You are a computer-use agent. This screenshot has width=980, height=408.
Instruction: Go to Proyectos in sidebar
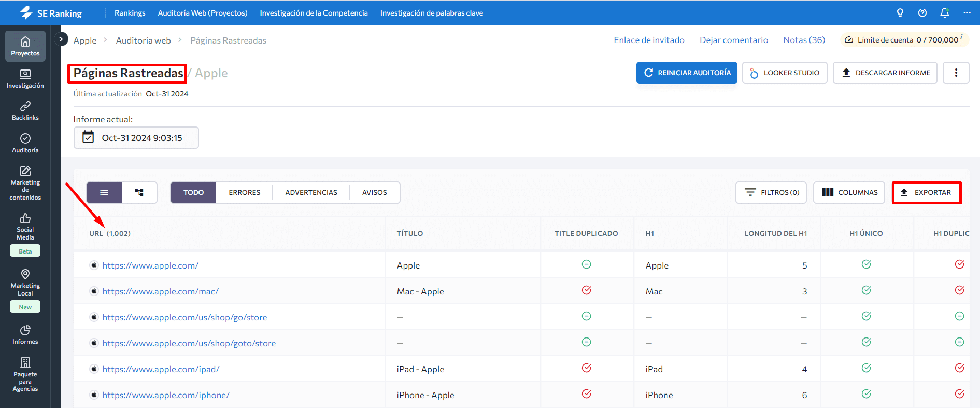[x=25, y=46]
